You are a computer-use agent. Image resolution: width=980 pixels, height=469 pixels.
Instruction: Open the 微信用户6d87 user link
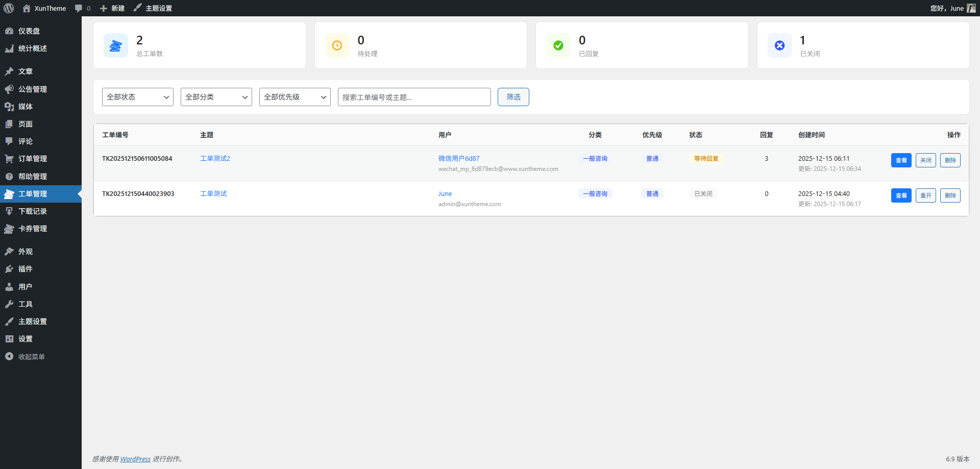[x=459, y=158]
